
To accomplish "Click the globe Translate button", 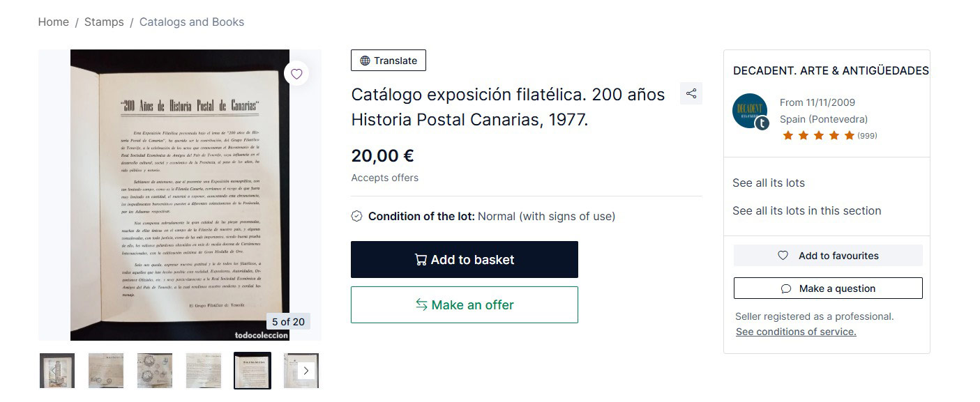I will pos(388,61).
